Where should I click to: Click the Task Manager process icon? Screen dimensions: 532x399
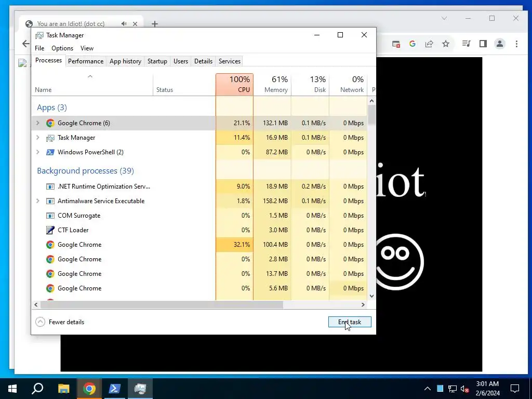tap(50, 138)
